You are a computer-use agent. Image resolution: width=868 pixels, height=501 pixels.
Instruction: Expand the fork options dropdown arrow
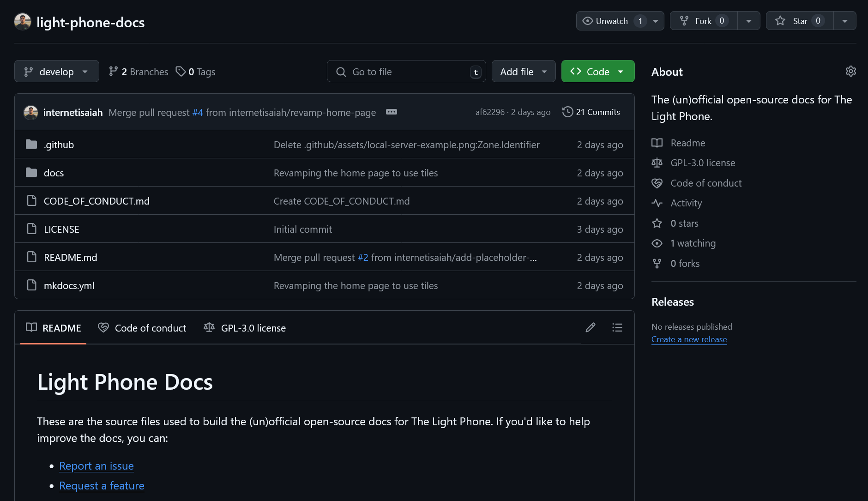(x=749, y=21)
